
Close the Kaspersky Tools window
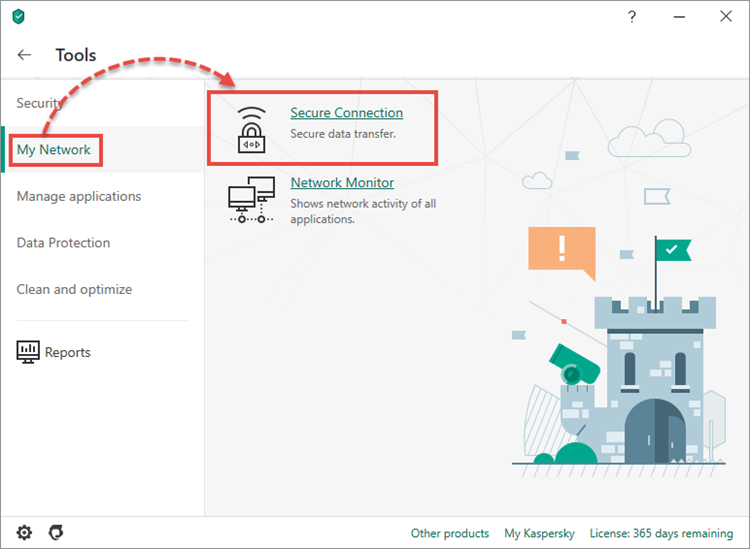point(726,16)
